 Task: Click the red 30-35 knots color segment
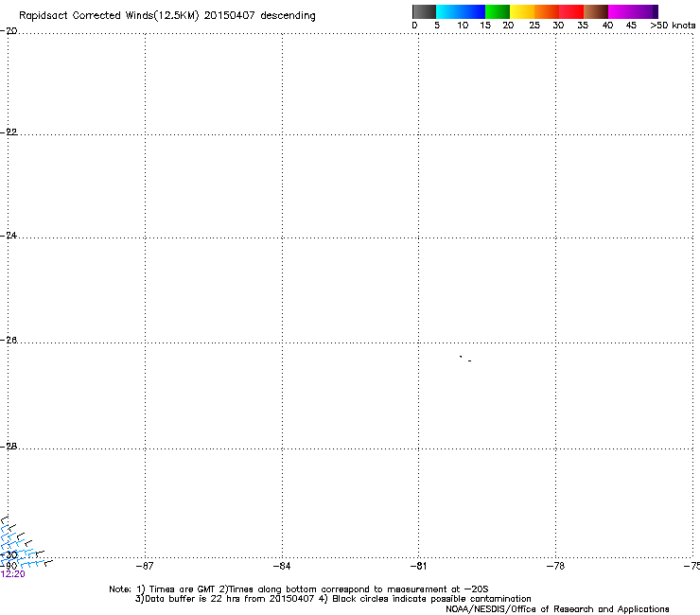[571, 11]
